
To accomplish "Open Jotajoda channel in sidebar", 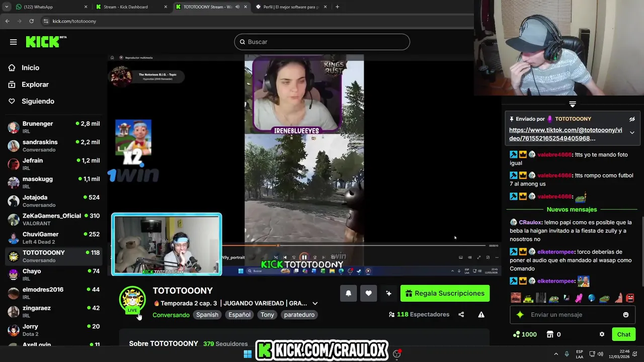I will coord(54,201).
